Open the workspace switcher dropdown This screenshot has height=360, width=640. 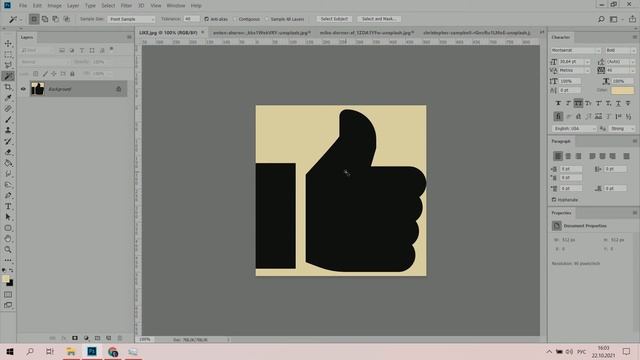(x=616, y=19)
